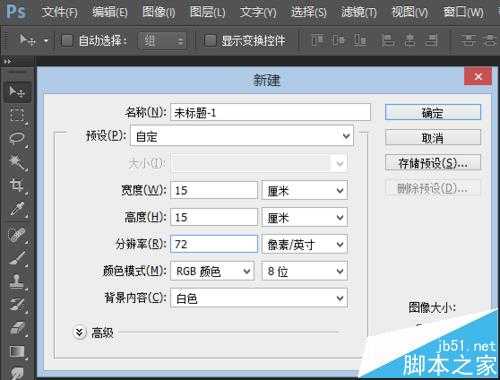The height and width of the screenshot is (380, 500).
Task: Open the auto-select 组 dropdown
Action: click(162, 41)
